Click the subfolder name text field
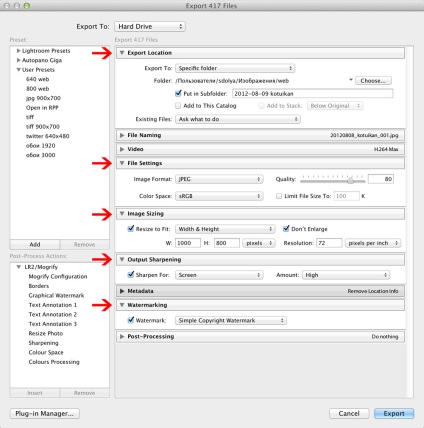The width and height of the screenshot is (424, 428). point(313,93)
